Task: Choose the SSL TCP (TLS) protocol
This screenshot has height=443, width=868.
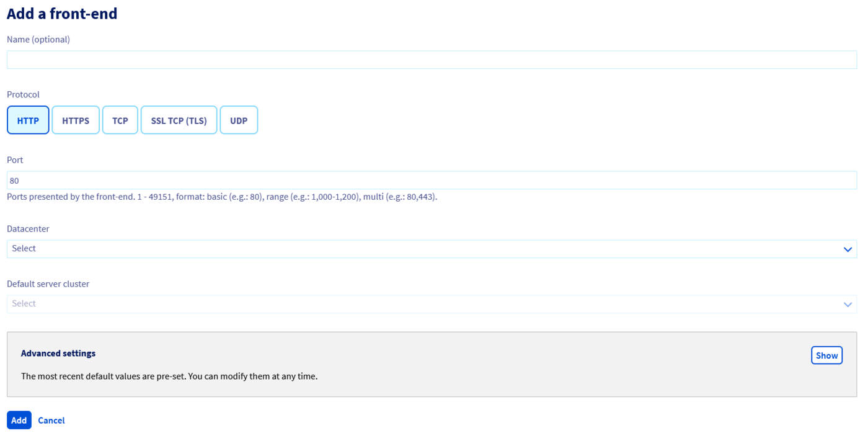Action: coord(179,120)
